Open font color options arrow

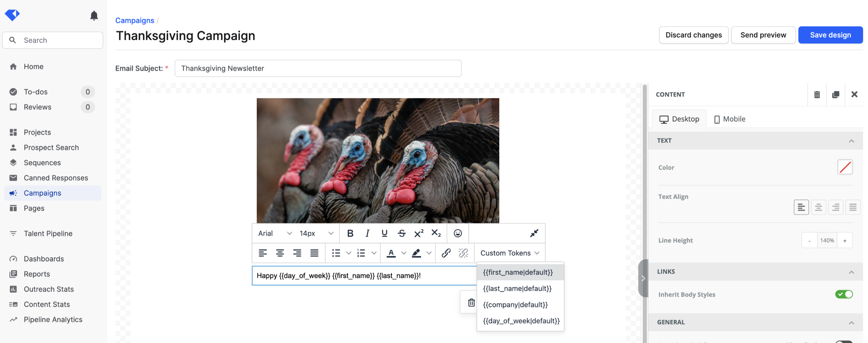pyautogui.click(x=404, y=253)
